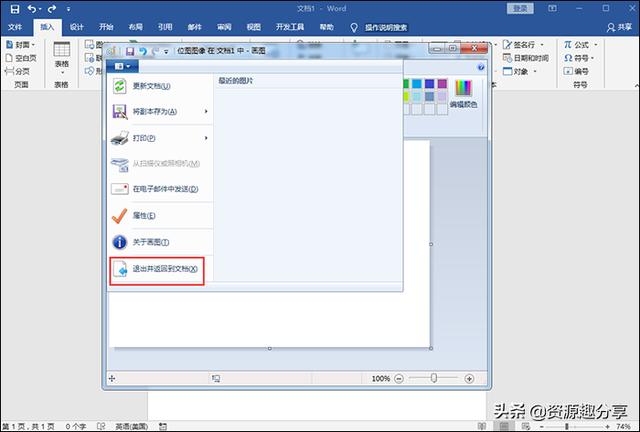
Task: Insert a 分页 page break
Action: 17,71
